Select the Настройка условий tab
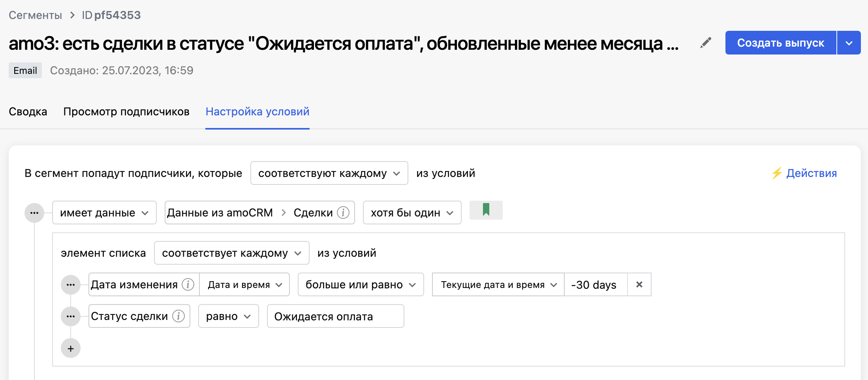The image size is (868, 380). [x=257, y=111]
